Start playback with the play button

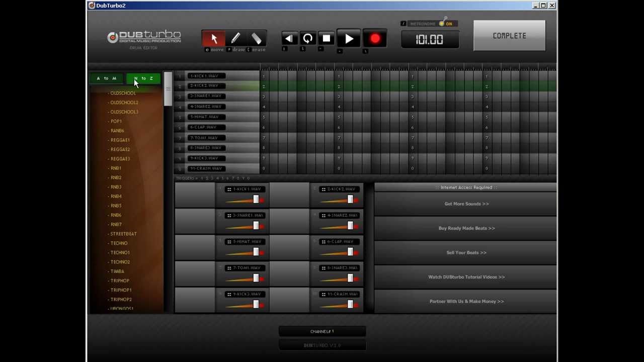pyautogui.click(x=349, y=39)
